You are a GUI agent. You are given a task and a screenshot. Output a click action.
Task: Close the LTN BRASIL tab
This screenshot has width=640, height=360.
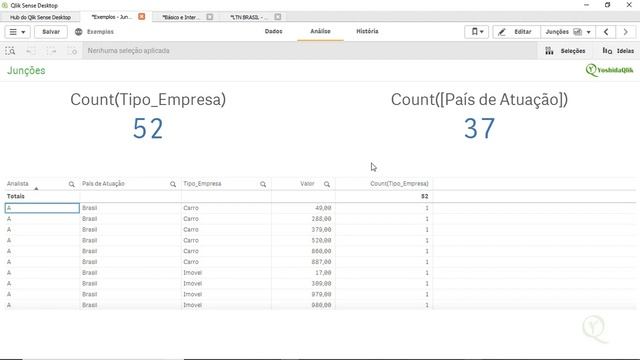coord(278,17)
